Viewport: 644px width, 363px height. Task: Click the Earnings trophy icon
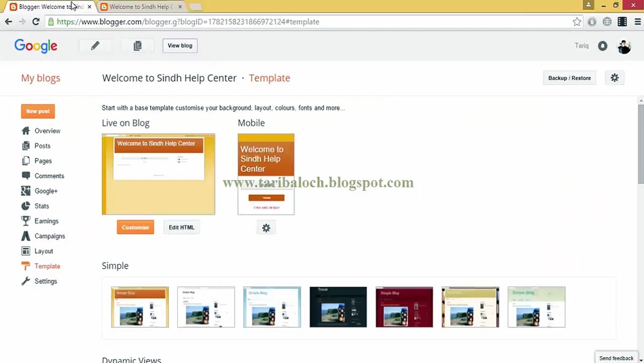[x=26, y=221]
